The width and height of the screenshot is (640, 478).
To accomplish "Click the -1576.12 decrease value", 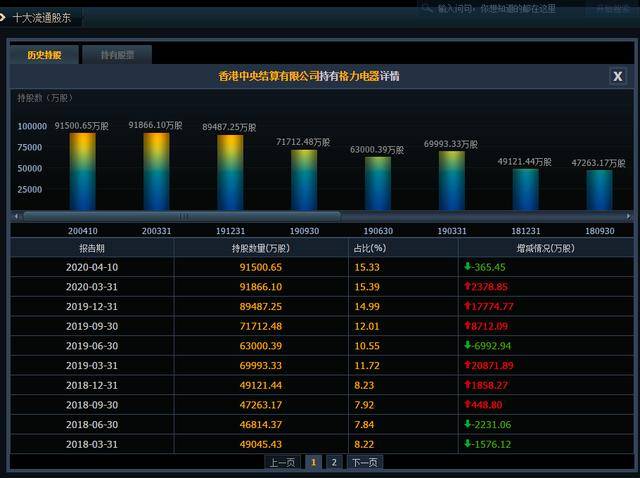I will tap(487, 444).
